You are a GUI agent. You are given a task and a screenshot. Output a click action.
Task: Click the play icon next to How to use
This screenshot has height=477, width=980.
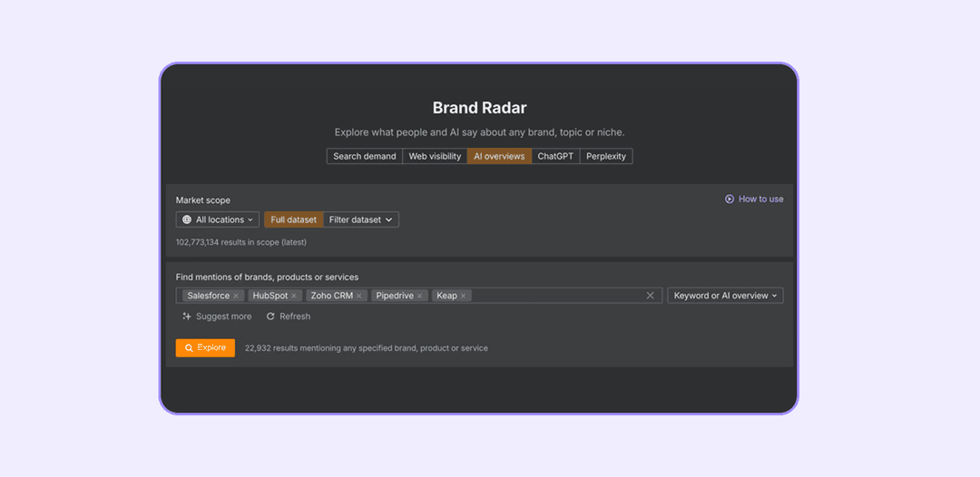[x=730, y=200]
